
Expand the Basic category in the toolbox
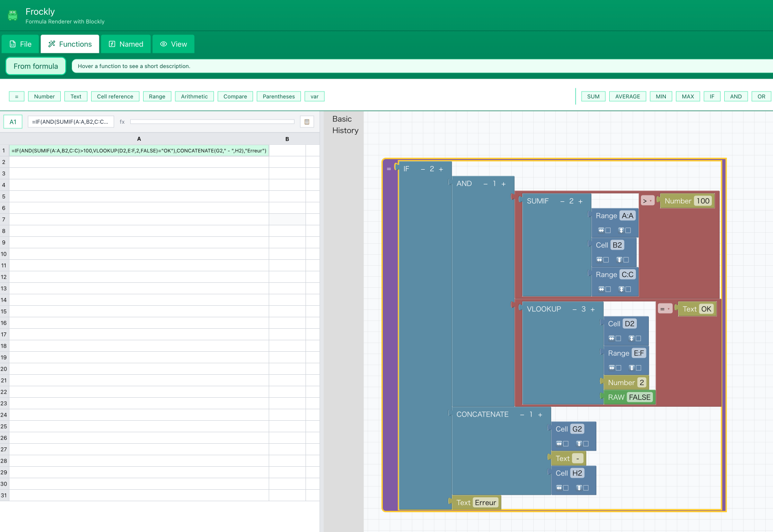[x=342, y=119]
